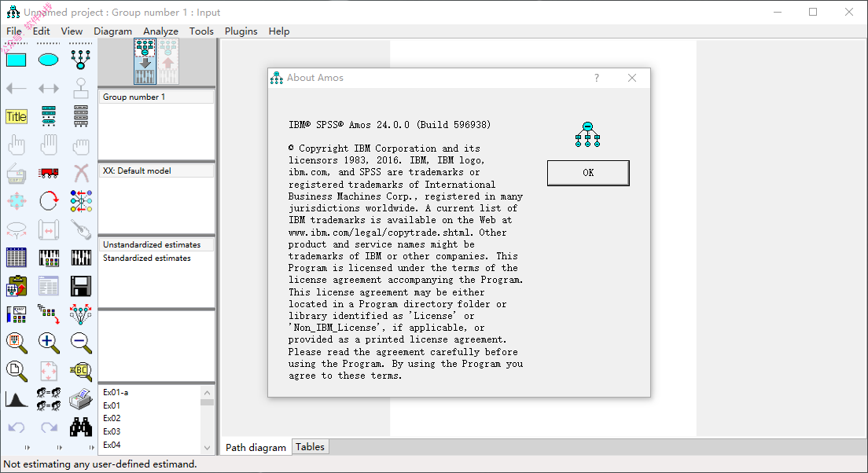Image resolution: width=868 pixels, height=473 pixels.
Task: Click the question mark help button in About Amos
Action: tap(596, 78)
